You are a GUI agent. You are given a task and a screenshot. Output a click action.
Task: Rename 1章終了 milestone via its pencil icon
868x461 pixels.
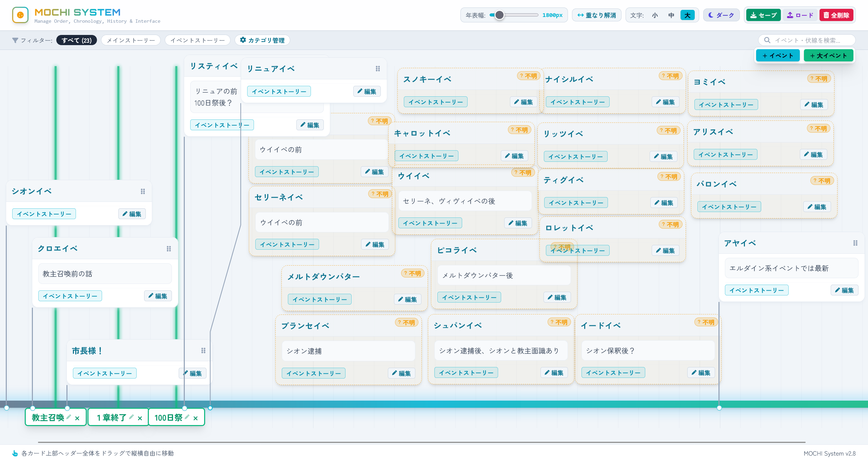(132, 417)
